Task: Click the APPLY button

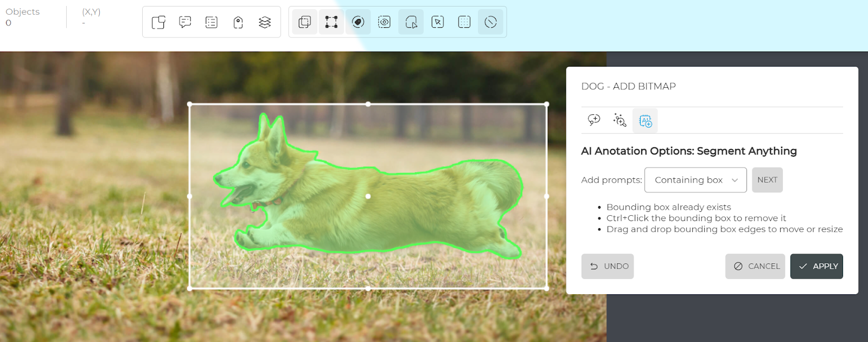Action: (816, 266)
